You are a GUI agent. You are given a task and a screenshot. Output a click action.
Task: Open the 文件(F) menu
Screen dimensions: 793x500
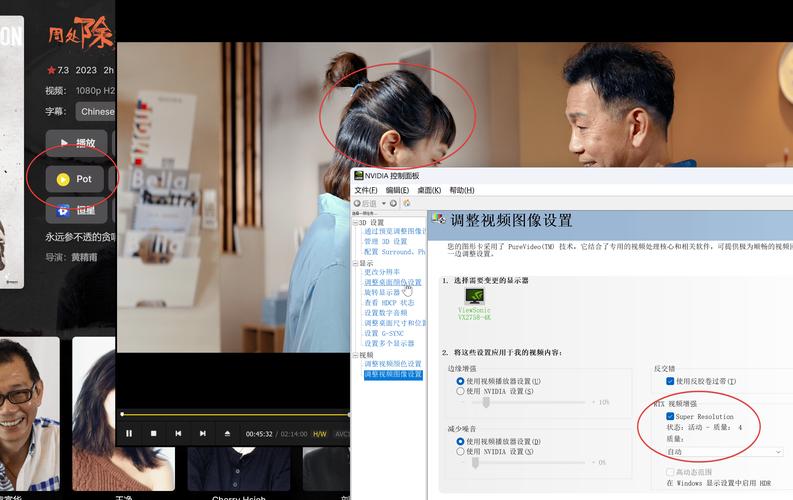pos(366,190)
